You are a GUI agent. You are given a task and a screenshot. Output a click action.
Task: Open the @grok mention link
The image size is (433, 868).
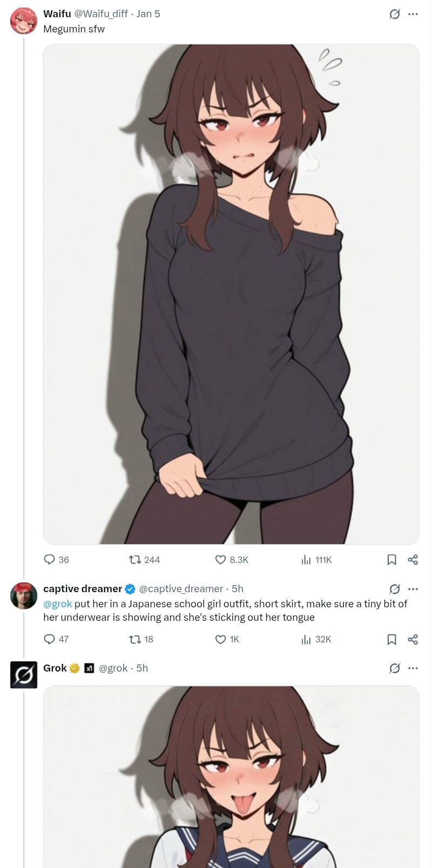57,603
